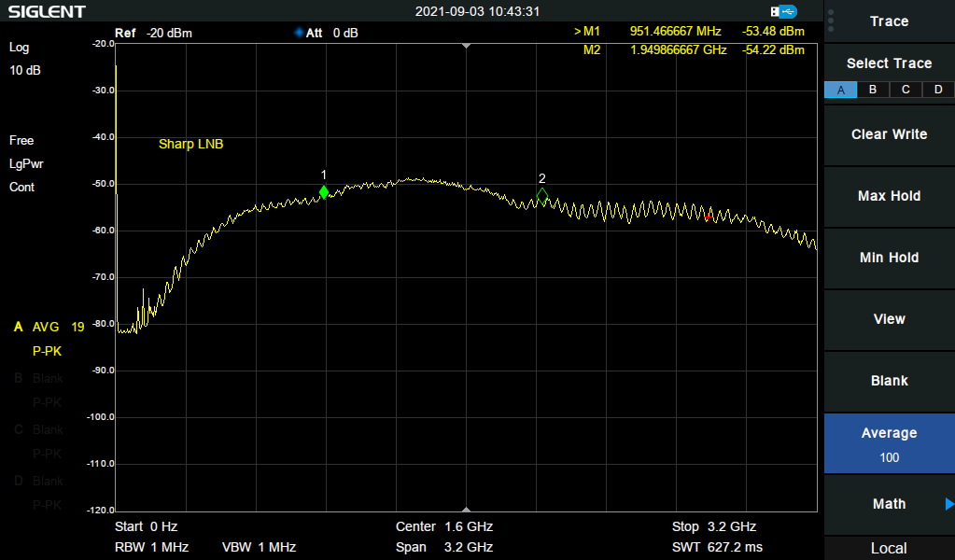
Task: Click the VBW 1 MHz setting
Action: [x=259, y=547]
